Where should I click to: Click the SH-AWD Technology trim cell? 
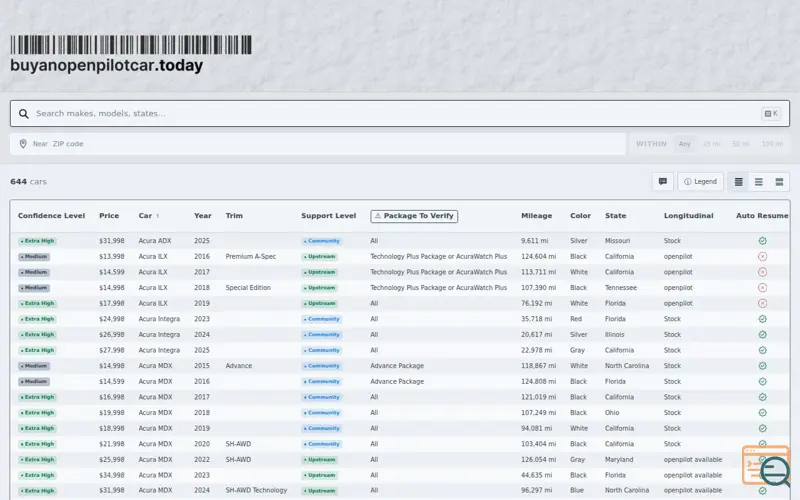(256, 491)
